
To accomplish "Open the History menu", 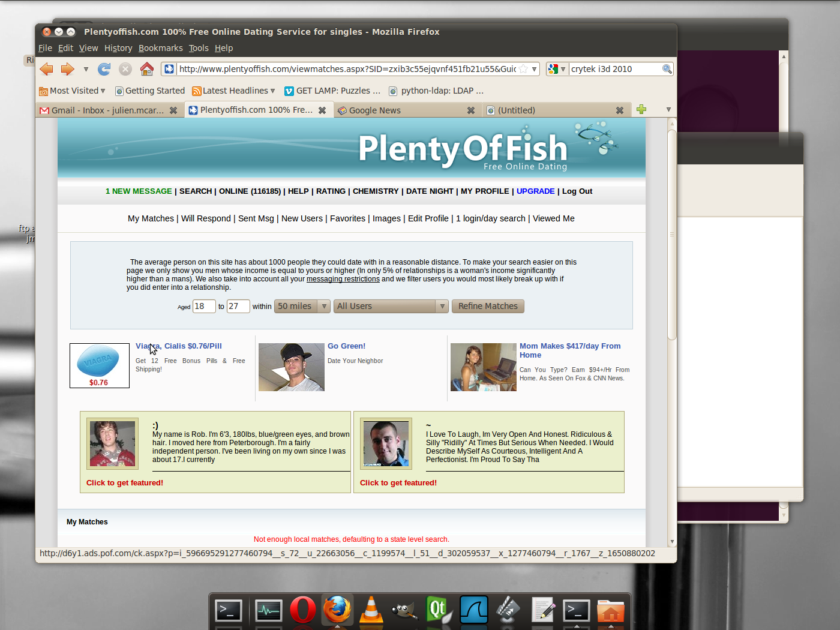I will (x=118, y=48).
